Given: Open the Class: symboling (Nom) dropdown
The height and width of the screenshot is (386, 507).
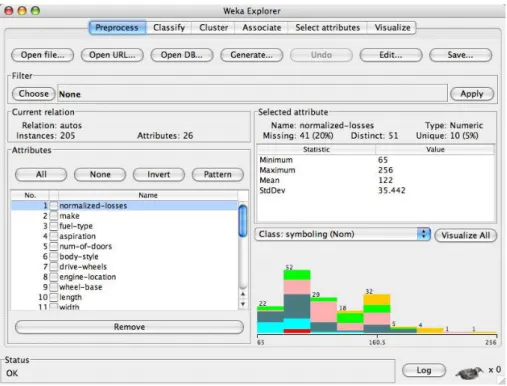Looking at the screenshot, I should pyautogui.click(x=343, y=234).
